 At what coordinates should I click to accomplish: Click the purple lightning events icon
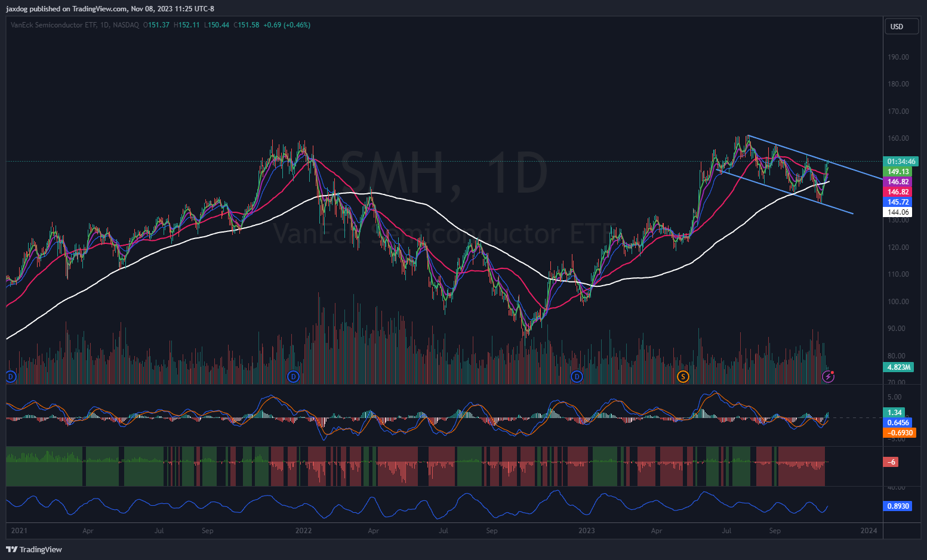click(828, 376)
